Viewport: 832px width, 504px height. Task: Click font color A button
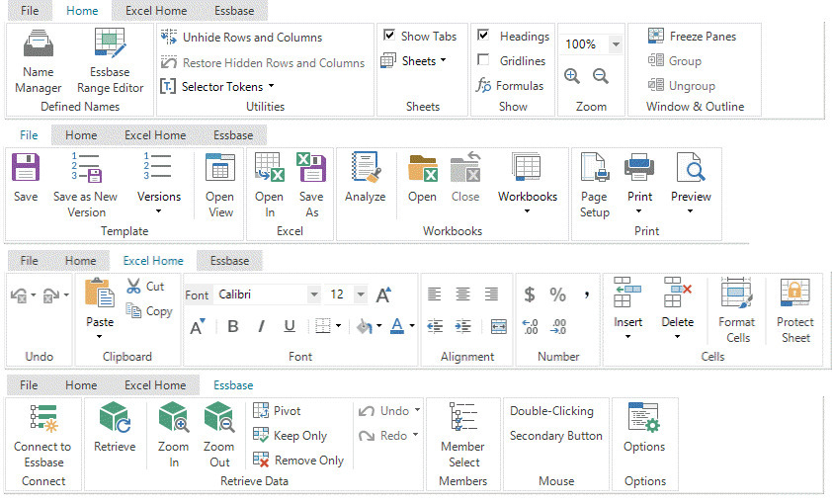tap(397, 326)
